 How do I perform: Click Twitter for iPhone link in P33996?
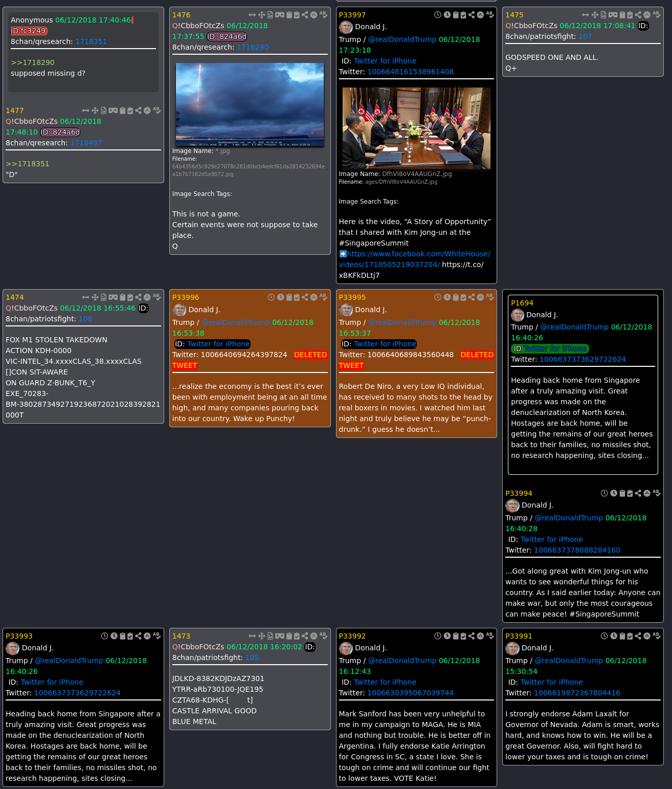pyautogui.click(x=218, y=344)
